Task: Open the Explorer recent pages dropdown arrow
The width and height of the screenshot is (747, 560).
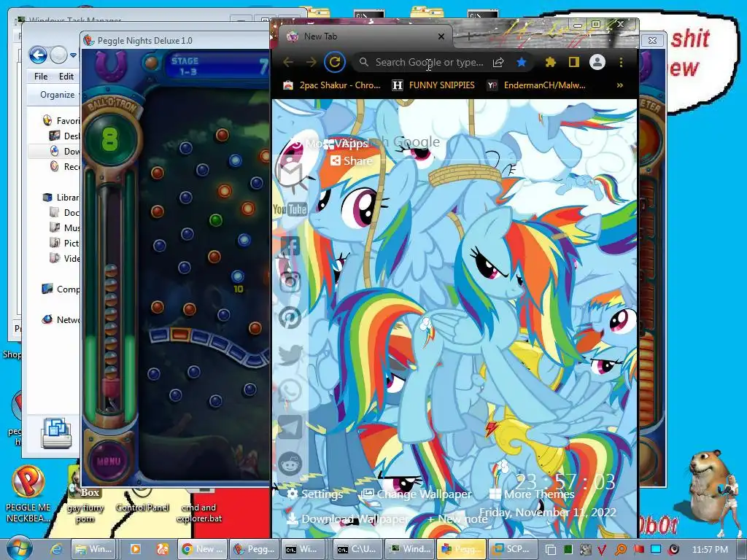Action: [x=73, y=55]
